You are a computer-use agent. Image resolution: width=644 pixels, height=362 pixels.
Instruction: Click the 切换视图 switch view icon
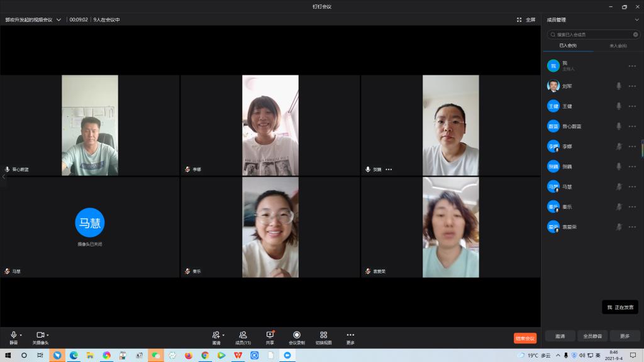click(x=323, y=335)
